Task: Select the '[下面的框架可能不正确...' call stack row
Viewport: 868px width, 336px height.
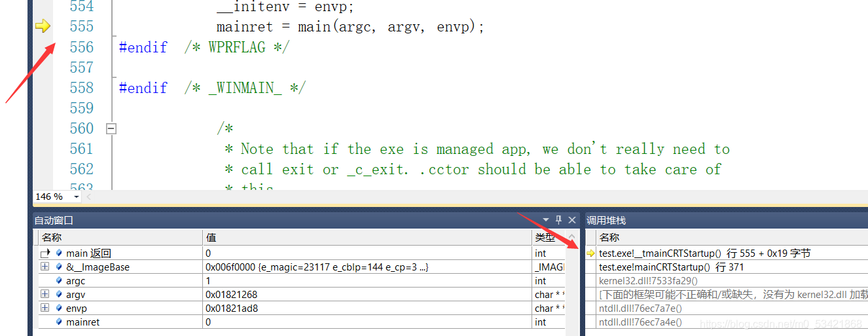Action: pyautogui.click(x=733, y=295)
